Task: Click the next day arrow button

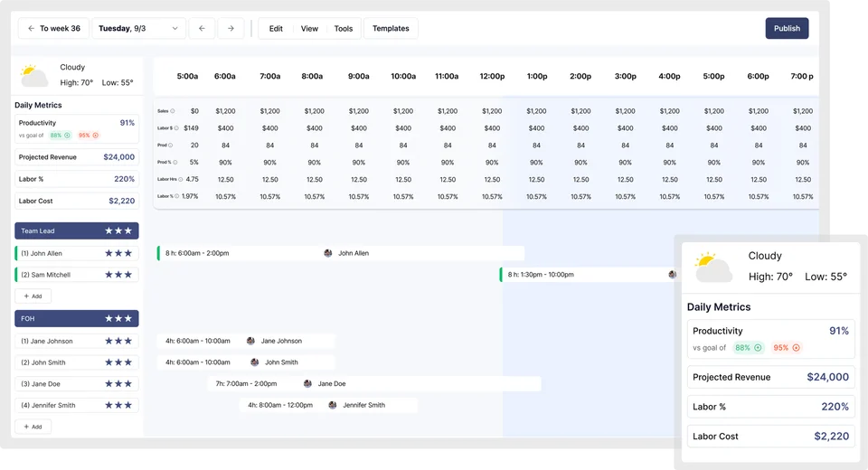Action: [231, 28]
